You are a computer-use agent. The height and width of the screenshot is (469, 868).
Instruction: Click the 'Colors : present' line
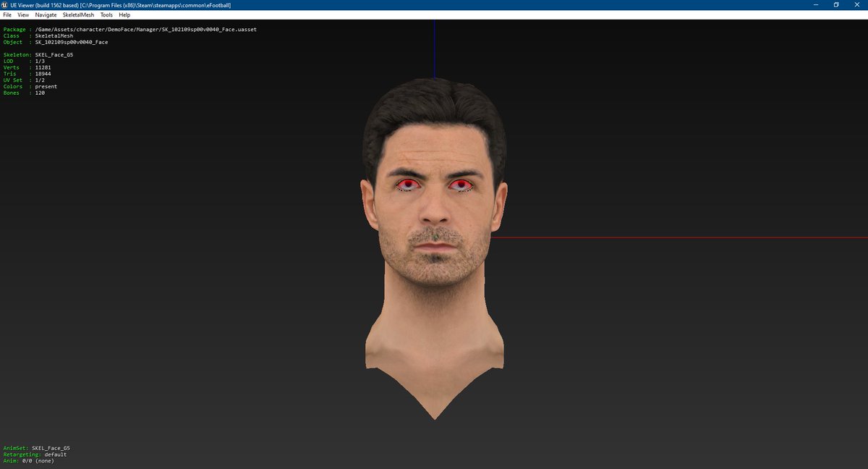(x=30, y=86)
